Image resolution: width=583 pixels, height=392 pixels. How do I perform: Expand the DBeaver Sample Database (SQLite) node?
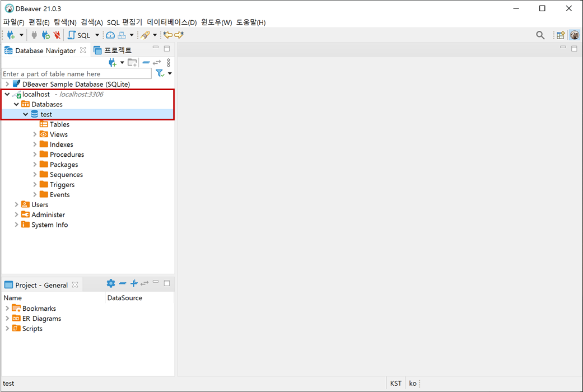[x=7, y=84]
